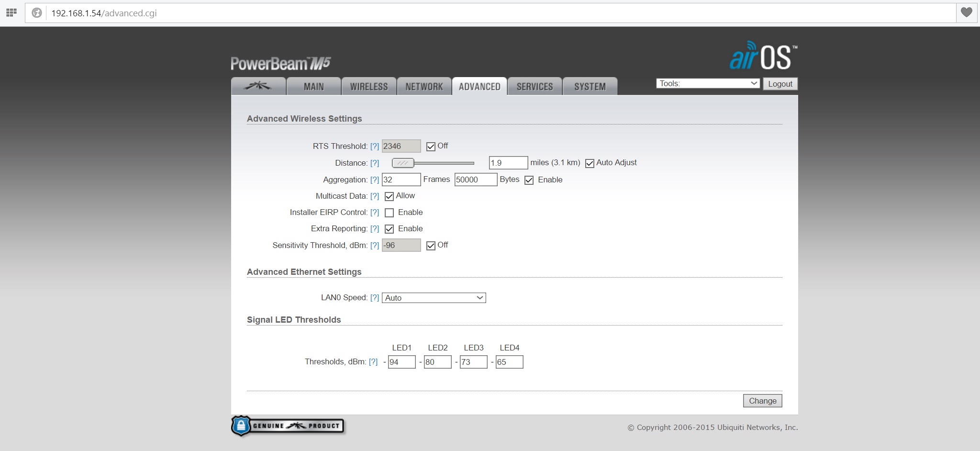Toggle Sensitivity Threshold Off checkbox

pyautogui.click(x=431, y=246)
